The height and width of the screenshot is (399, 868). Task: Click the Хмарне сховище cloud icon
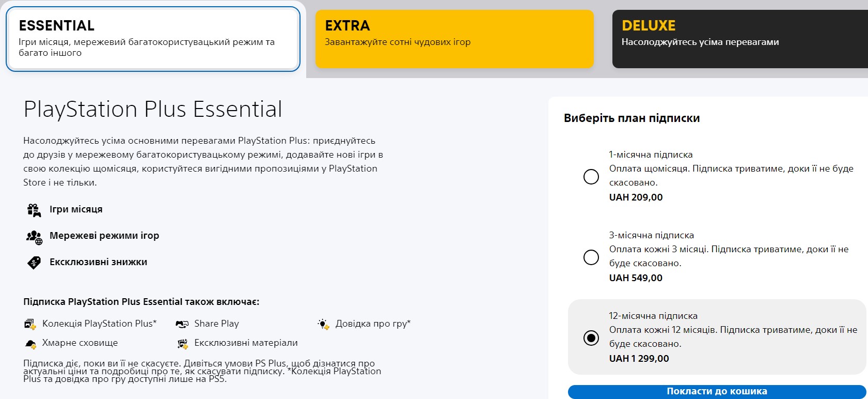30,344
